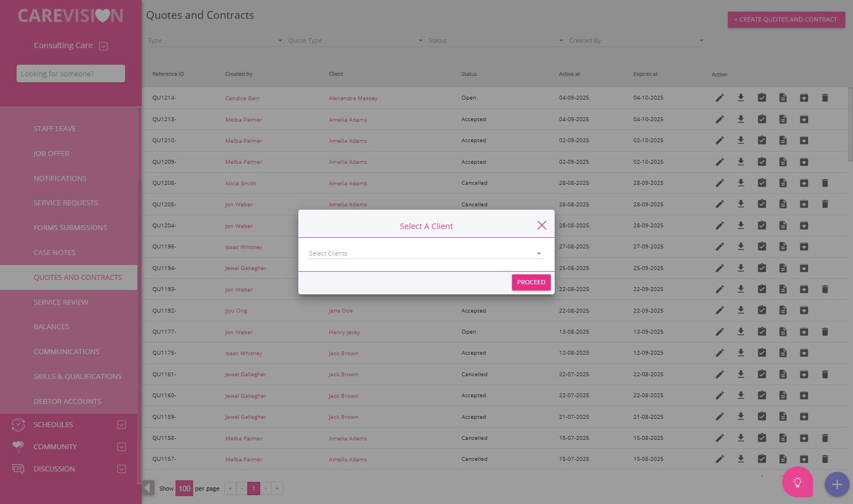
Task: Click the purple plus floating button
Action: point(836,485)
